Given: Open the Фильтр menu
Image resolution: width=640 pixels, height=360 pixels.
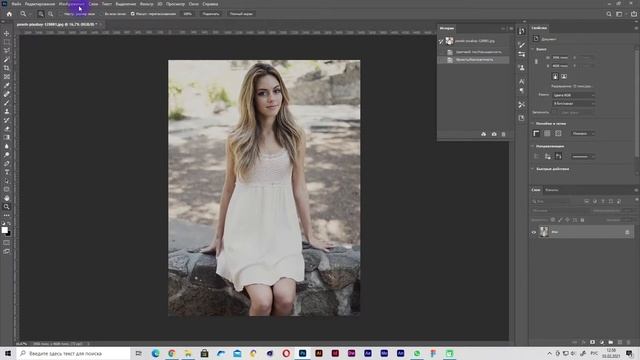Looking at the screenshot, I should coord(147,4).
